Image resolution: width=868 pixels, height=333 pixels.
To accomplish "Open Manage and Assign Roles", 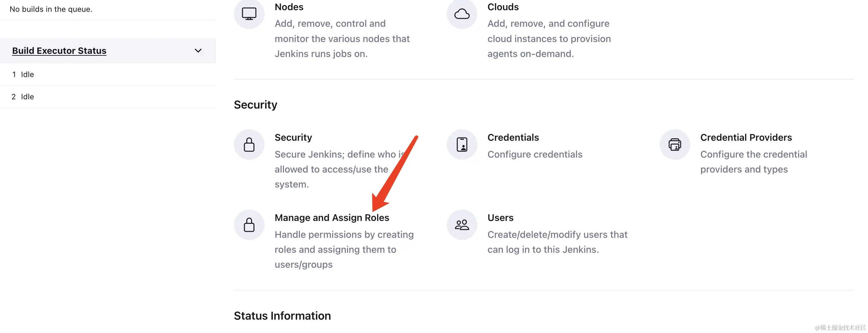I will (x=332, y=218).
